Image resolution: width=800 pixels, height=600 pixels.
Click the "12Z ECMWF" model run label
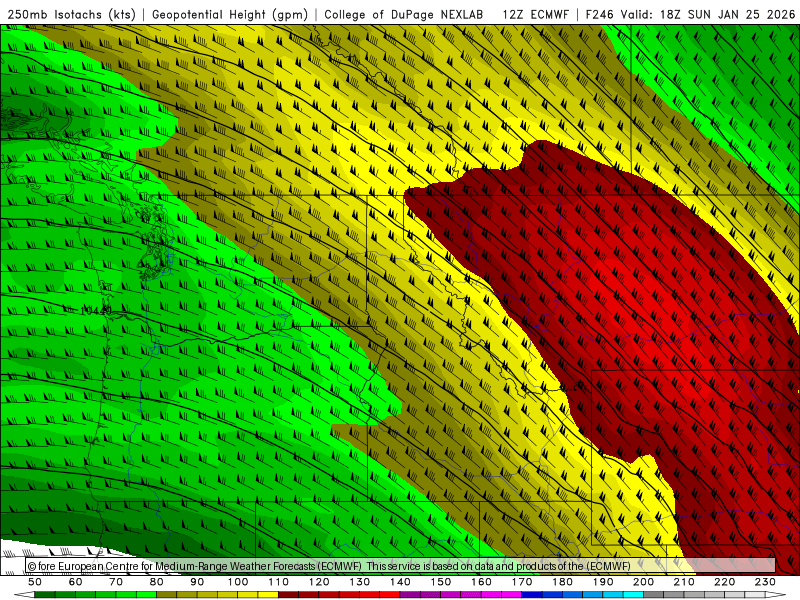click(x=535, y=15)
